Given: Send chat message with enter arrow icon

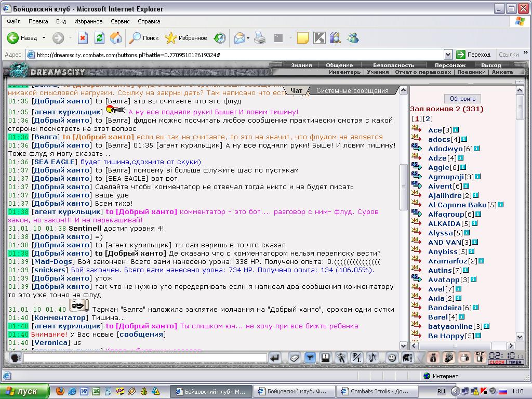Looking at the screenshot, I should click(x=275, y=357).
